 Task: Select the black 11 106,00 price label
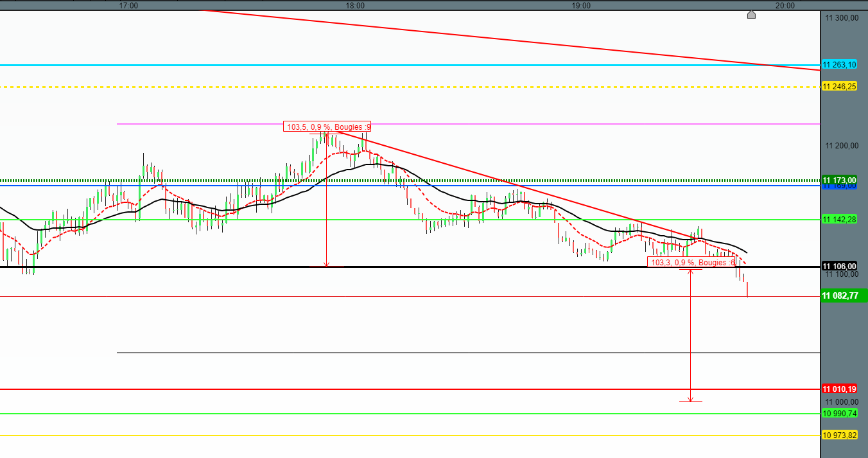840,266
